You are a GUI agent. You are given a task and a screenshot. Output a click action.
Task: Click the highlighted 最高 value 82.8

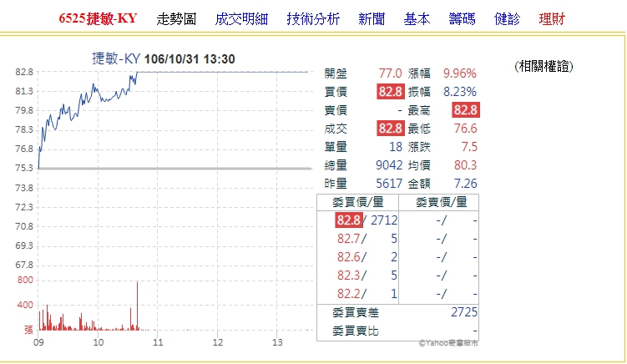[x=466, y=110]
